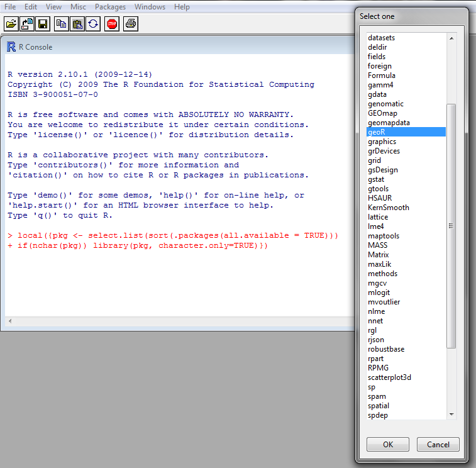Click the package list scrollbar thumb
Image resolution: width=476 pixels, height=468 pixels.
coord(451,226)
